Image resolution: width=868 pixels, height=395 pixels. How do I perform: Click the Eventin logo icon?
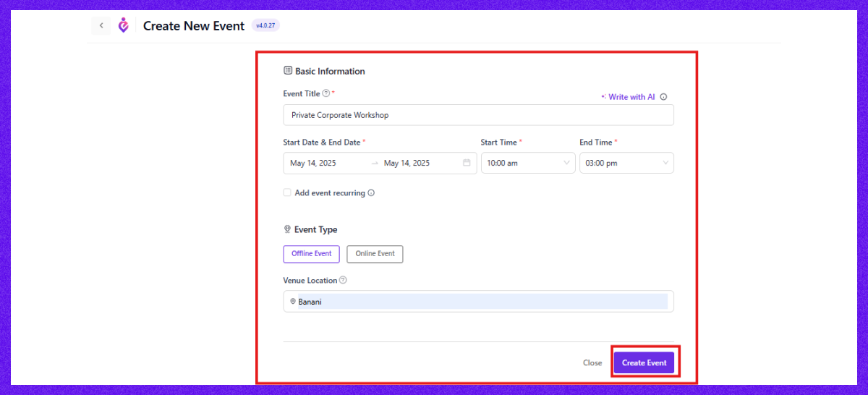124,26
